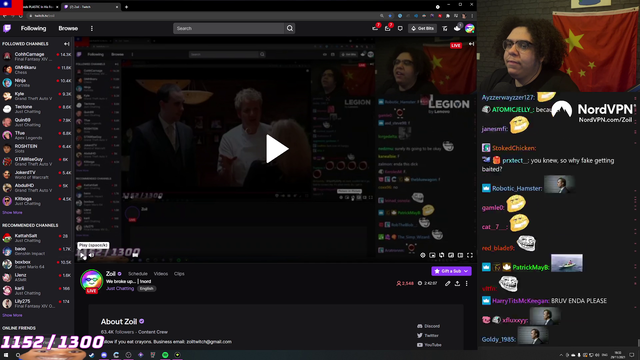Image resolution: width=640 pixels, height=360 pixels.
Task: Click the Windows Start button
Action: [x=6, y=355]
